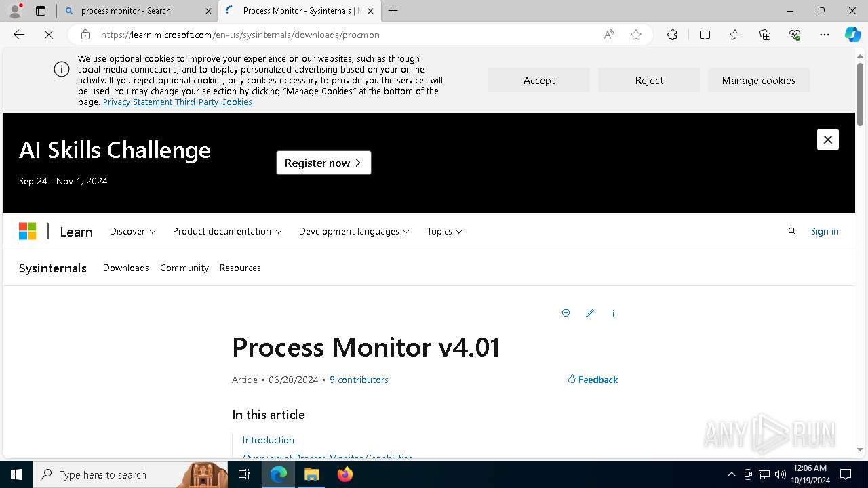The height and width of the screenshot is (488, 868).
Task: Open File Explorer from taskbar
Action: pyautogui.click(x=312, y=474)
